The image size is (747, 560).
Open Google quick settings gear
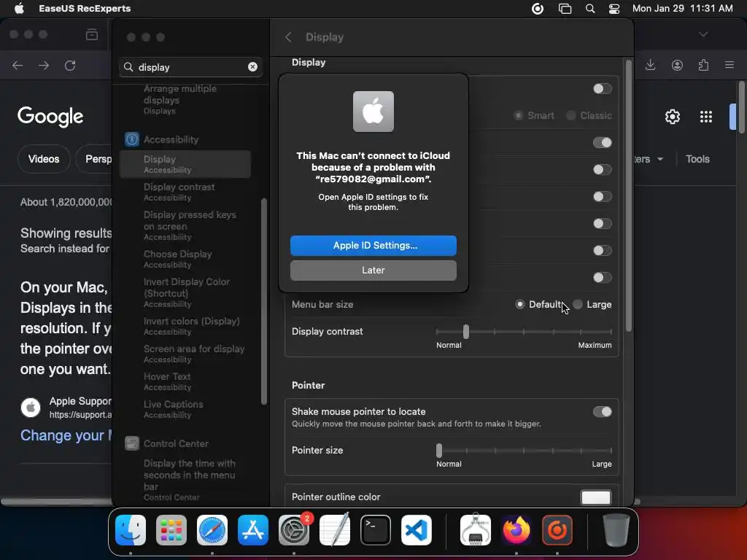672,117
